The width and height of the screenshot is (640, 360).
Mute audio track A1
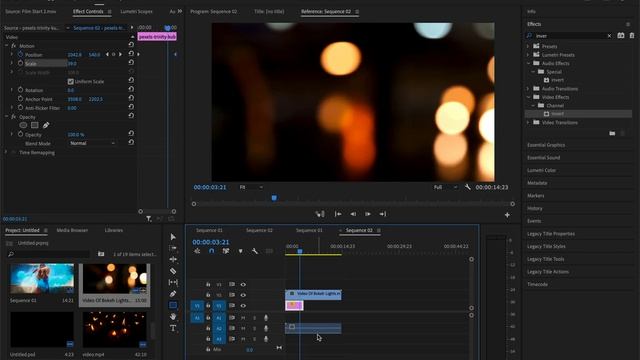click(x=243, y=318)
